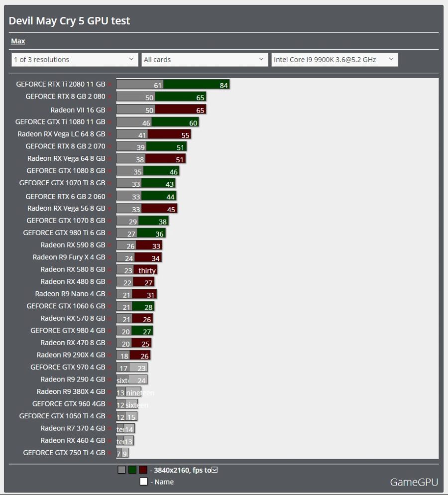Click the 'Devil May Cry 5 GPU test' heading

click(x=69, y=21)
